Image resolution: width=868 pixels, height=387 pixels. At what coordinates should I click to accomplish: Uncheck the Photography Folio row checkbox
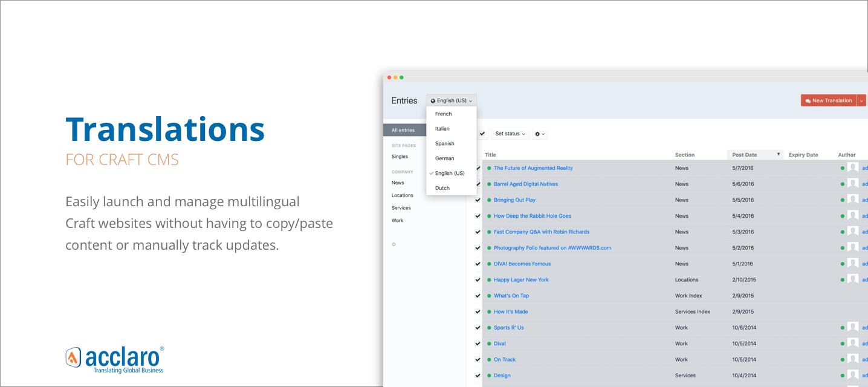click(478, 248)
